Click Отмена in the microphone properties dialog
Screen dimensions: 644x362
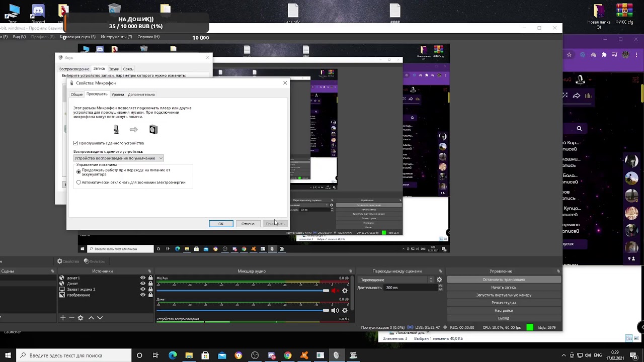[x=248, y=224]
